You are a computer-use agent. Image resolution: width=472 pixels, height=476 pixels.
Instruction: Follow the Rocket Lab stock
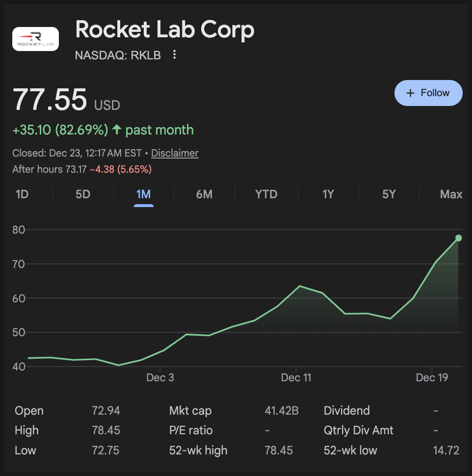428,93
